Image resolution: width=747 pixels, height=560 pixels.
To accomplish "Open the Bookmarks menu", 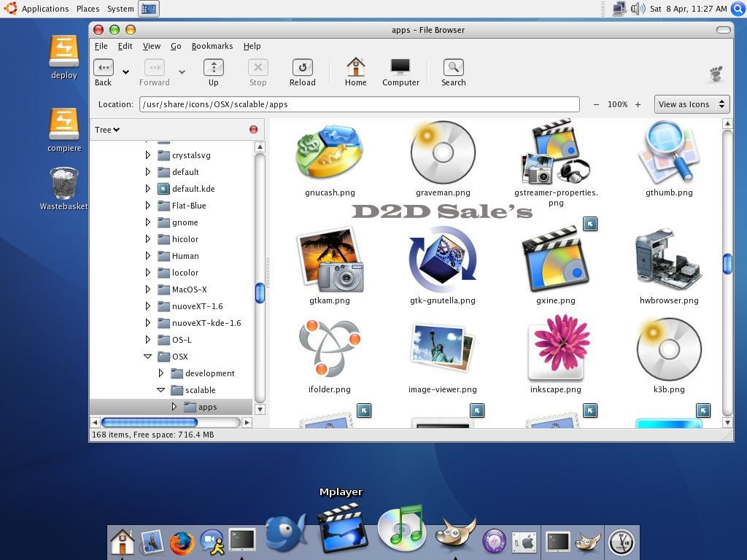I will click(212, 46).
